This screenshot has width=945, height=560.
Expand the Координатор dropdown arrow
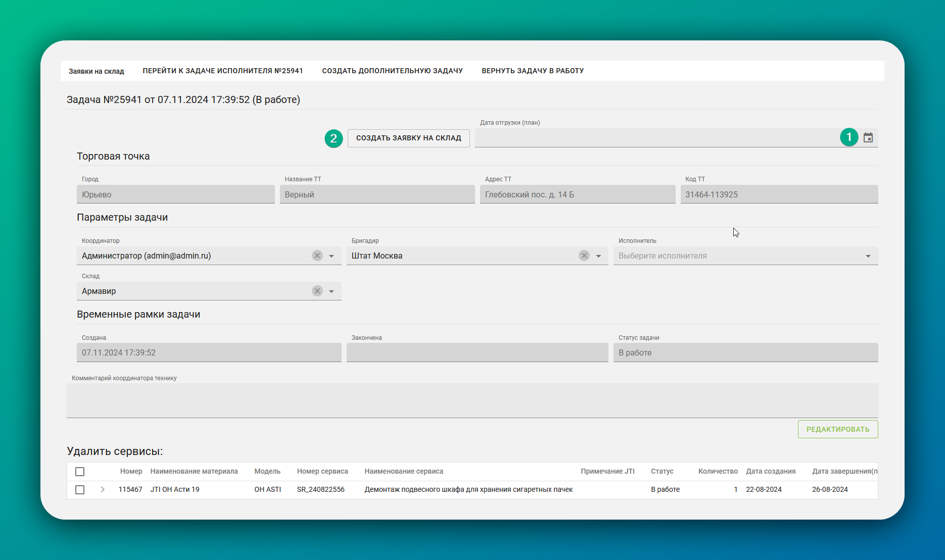332,256
